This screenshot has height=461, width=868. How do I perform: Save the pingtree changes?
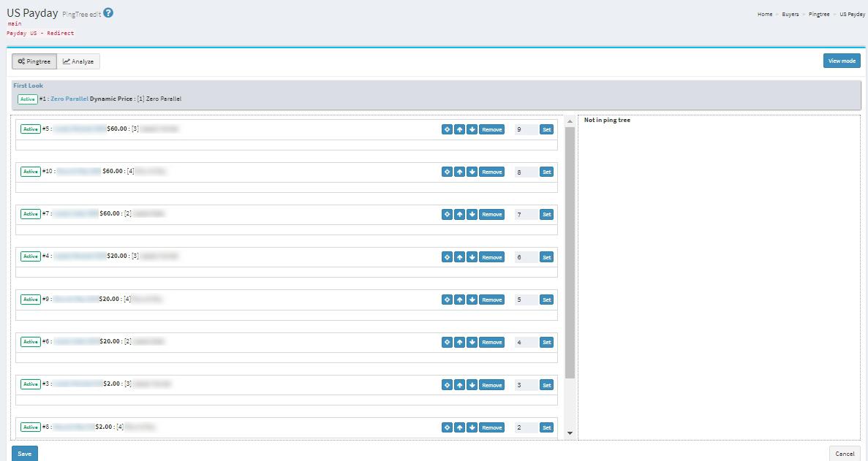[24, 453]
